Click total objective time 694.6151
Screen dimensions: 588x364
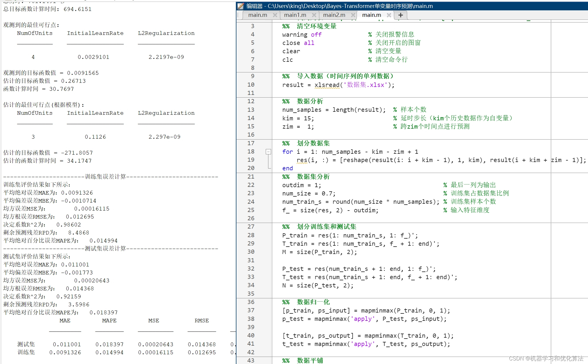coord(78,9)
